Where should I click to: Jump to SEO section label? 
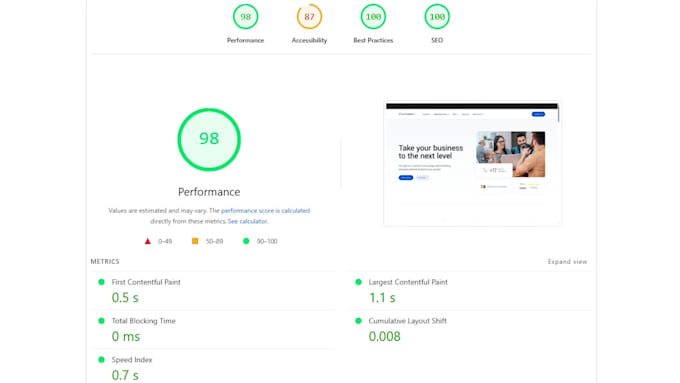(437, 40)
